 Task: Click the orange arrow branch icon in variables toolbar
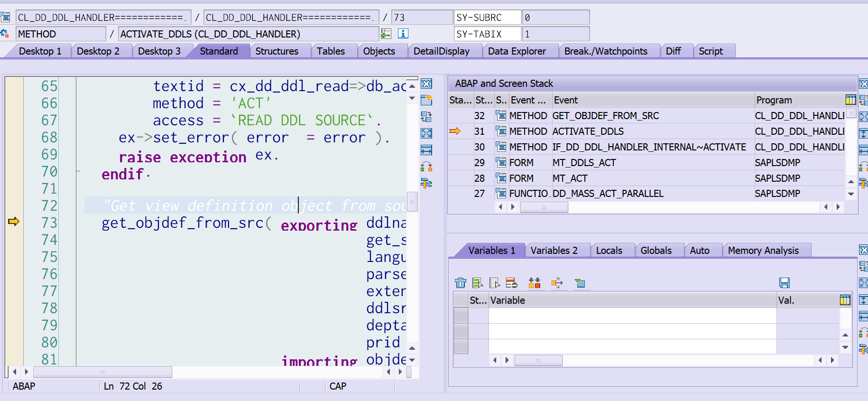click(x=557, y=283)
